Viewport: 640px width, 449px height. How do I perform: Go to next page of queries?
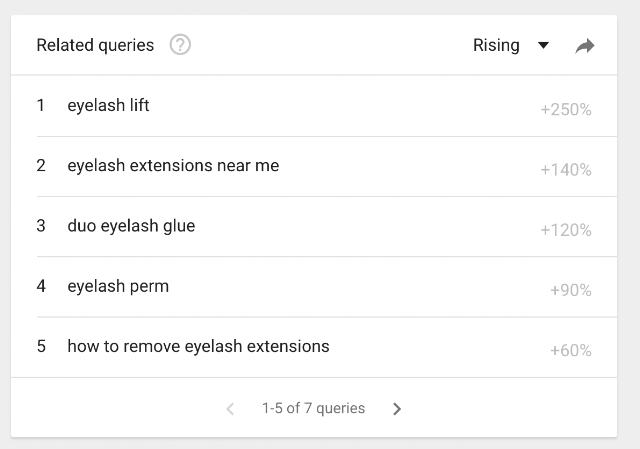[x=397, y=409]
